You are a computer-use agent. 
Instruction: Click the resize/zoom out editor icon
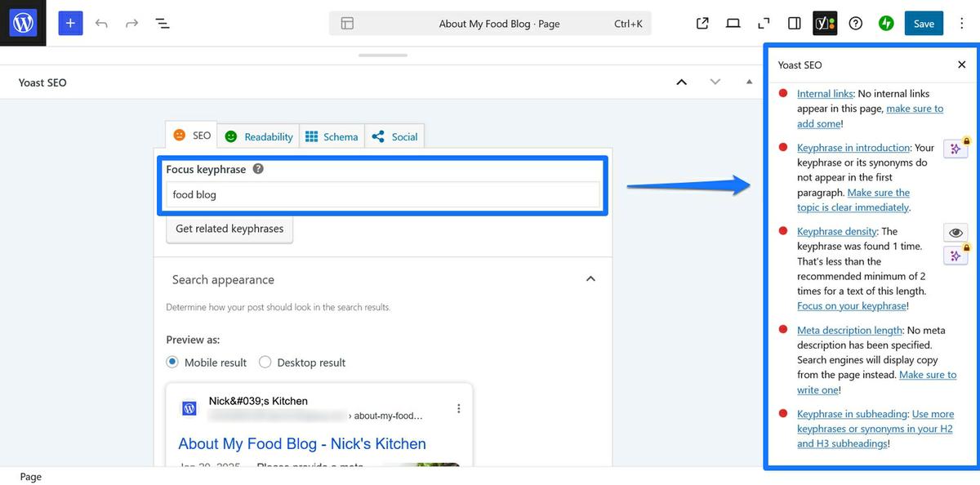pyautogui.click(x=763, y=23)
